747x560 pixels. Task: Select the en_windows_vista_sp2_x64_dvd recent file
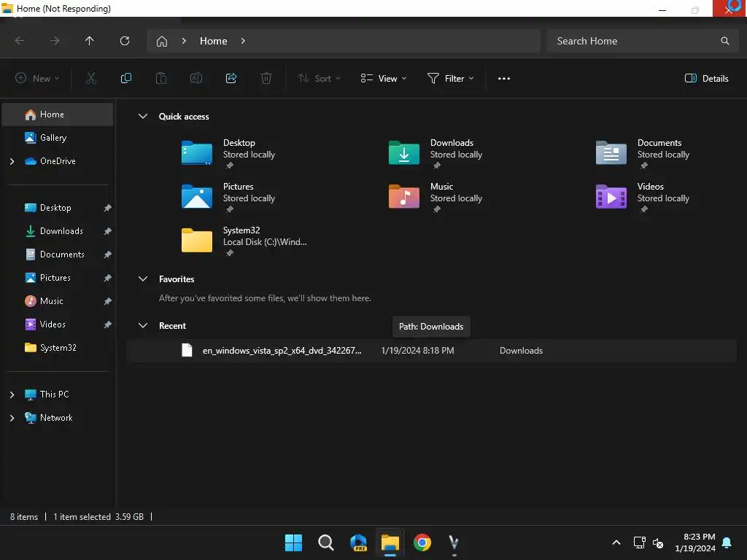(432, 351)
